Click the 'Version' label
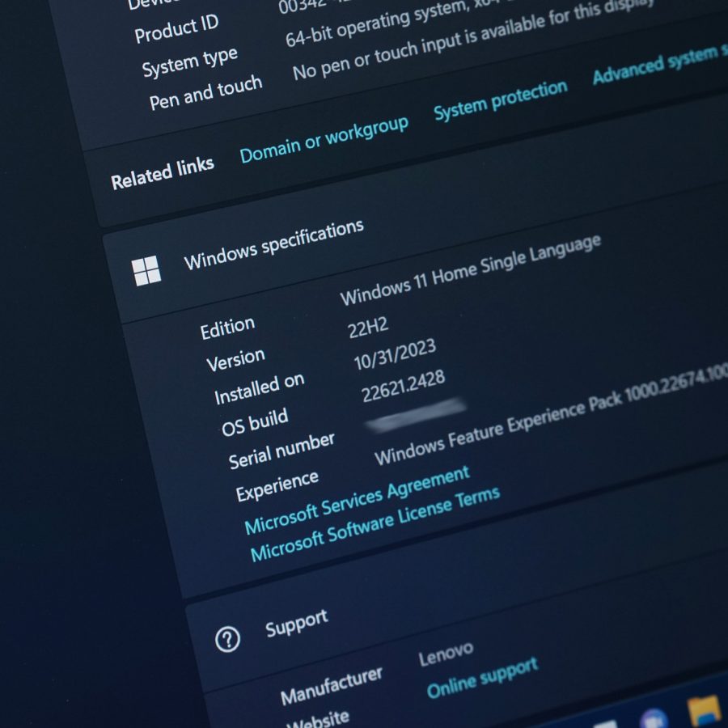The image size is (728, 728). [x=235, y=360]
